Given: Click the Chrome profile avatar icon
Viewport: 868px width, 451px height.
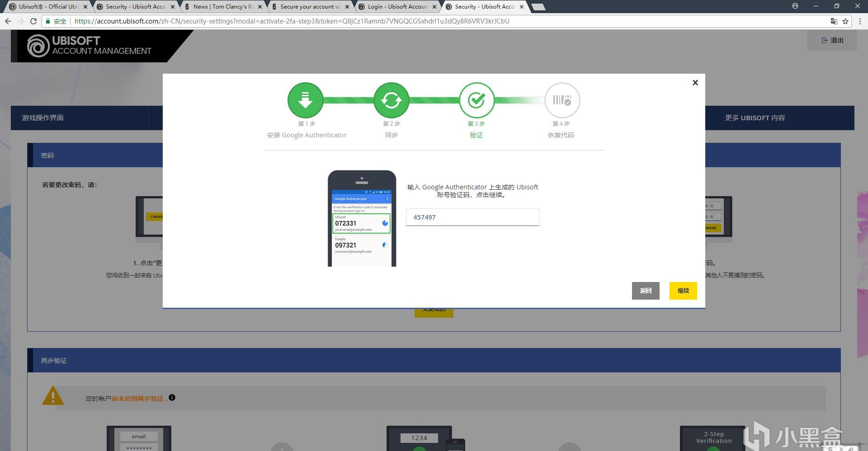Looking at the screenshot, I should coord(795,6).
